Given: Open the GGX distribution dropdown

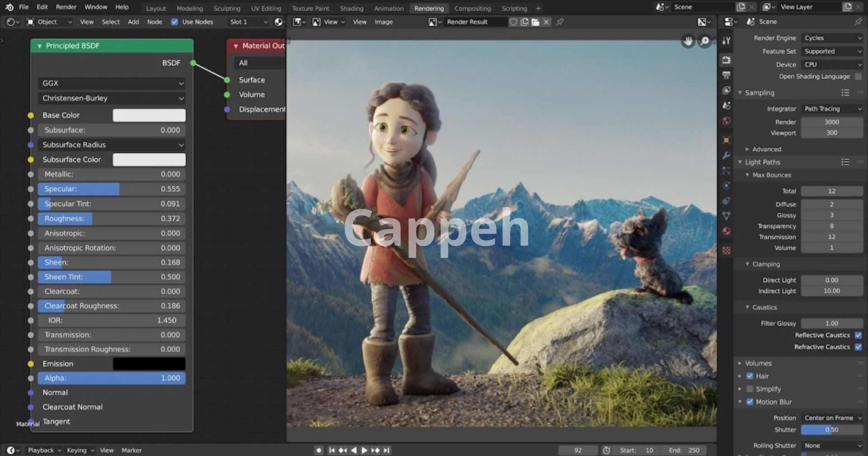Looking at the screenshot, I should [112, 83].
